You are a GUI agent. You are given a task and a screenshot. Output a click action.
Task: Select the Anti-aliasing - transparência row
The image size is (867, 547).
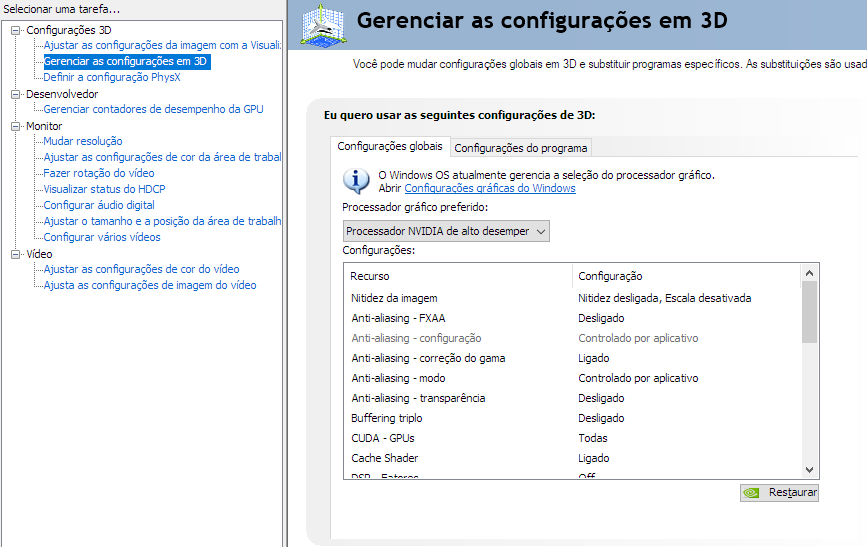[572, 398]
